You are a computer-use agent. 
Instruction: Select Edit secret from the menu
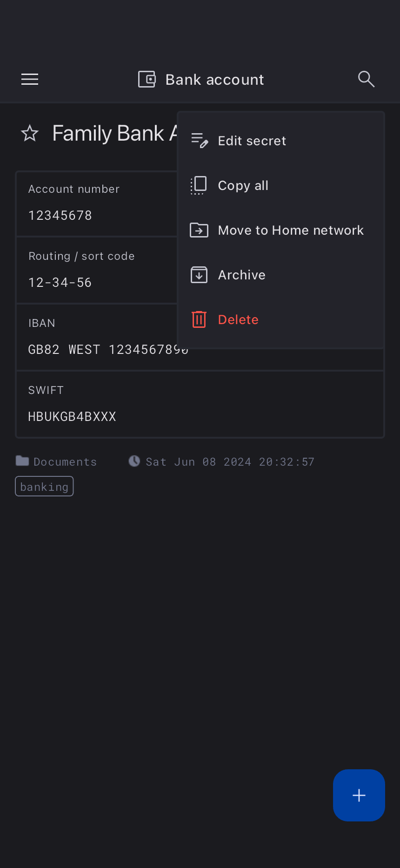tap(252, 141)
